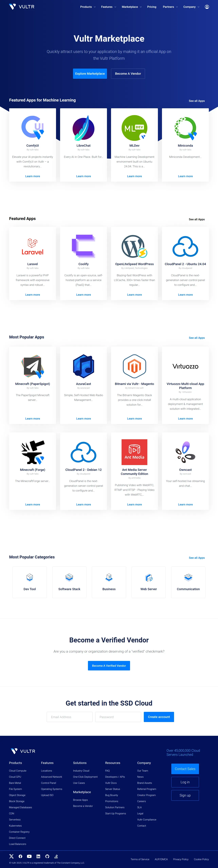Screen dimensions: 218x868
Task: Open the OpenLiteSpeed WordPress icon
Action: click(134, 246)
